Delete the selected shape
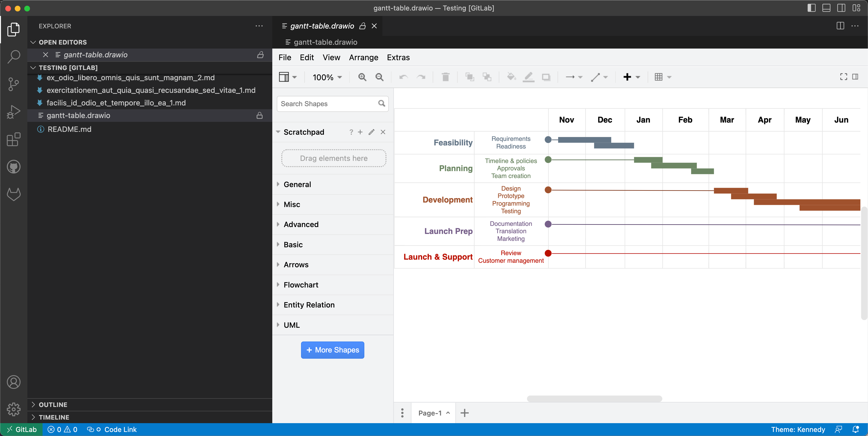This screenshot has height=436, width=868. [445, 77]
